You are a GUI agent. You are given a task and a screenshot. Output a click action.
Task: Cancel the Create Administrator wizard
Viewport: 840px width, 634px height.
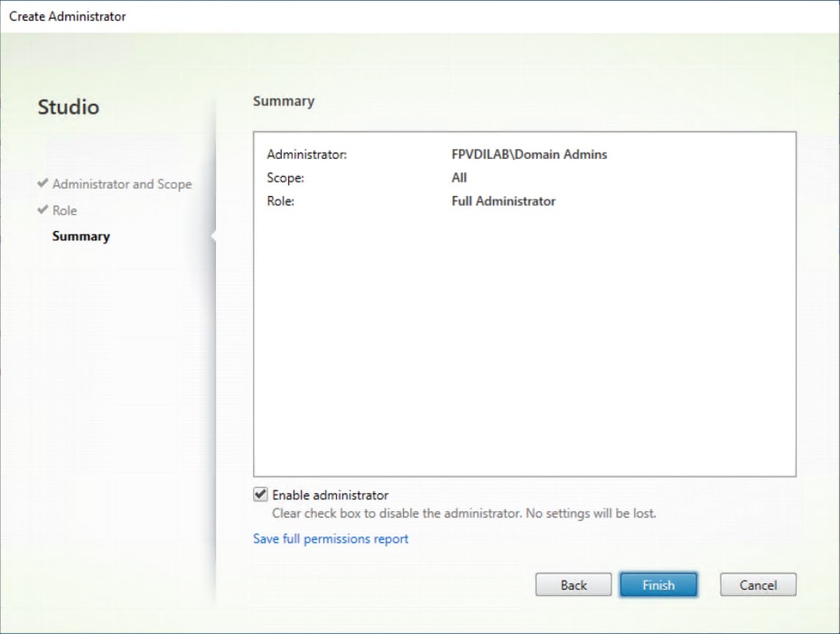point(758,584)
